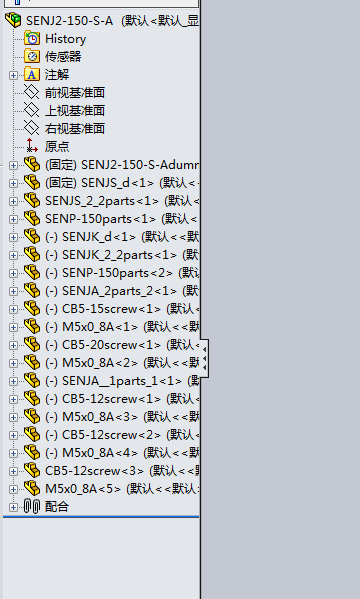Viewport: 360px width, 599px height.
Task: Click part icon of M5x0_8A<2>
Action: pos(32,363)
